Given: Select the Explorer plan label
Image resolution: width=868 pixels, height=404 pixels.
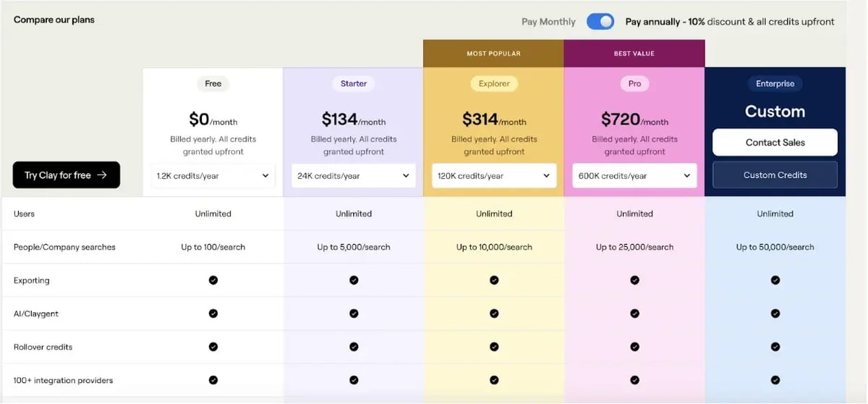Looking at the screenshot, I should (494, 84).
